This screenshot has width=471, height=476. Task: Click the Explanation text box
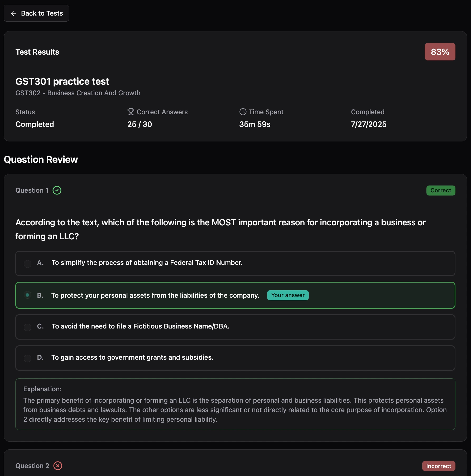coord(235,404)
